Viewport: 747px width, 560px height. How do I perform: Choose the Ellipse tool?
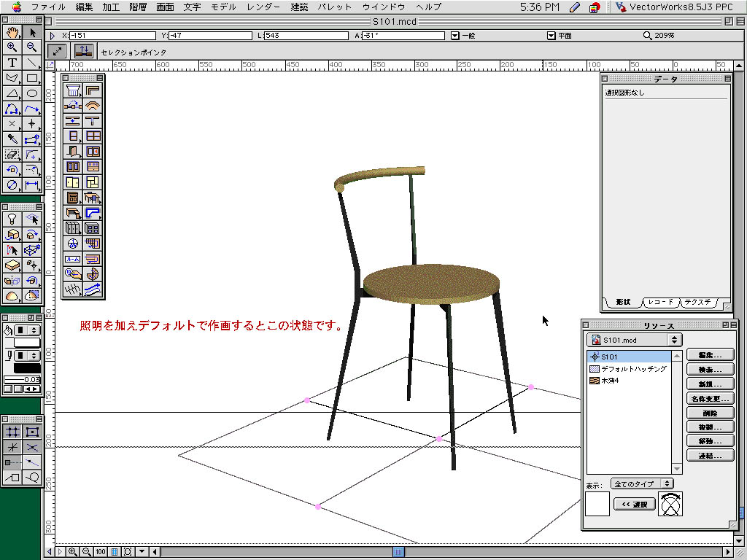[32, 93]
